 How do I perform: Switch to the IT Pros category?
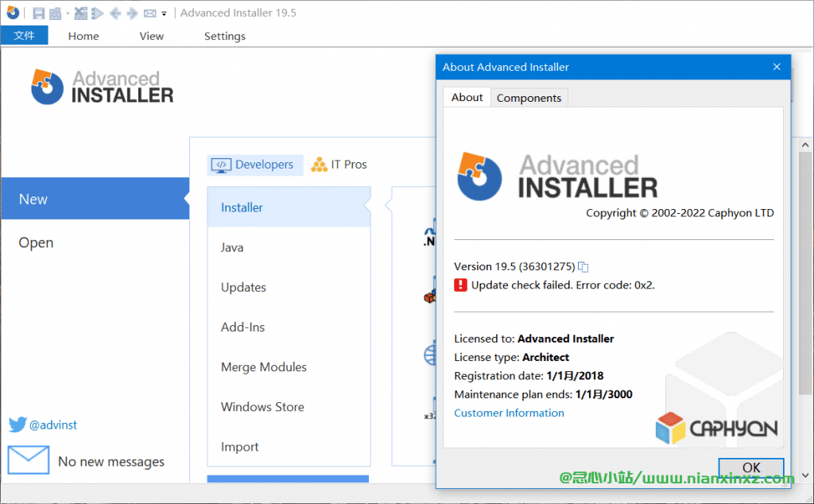click(x=339, y=165)
